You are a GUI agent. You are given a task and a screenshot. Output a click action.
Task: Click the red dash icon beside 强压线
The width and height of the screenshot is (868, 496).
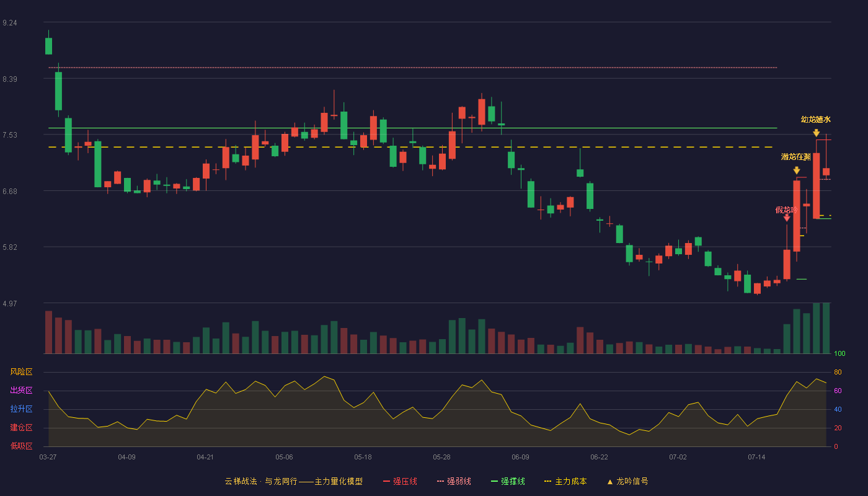(386, 482)
